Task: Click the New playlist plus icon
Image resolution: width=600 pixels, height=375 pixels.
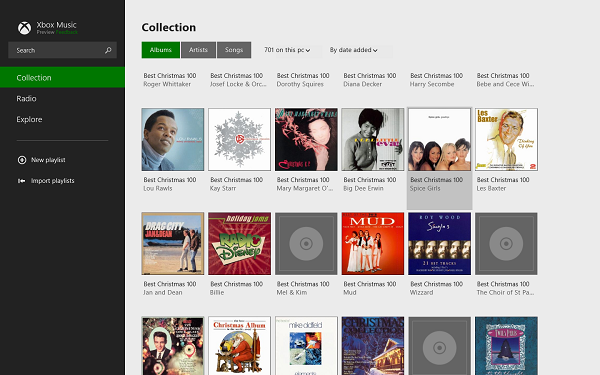Action: [22, 160]
